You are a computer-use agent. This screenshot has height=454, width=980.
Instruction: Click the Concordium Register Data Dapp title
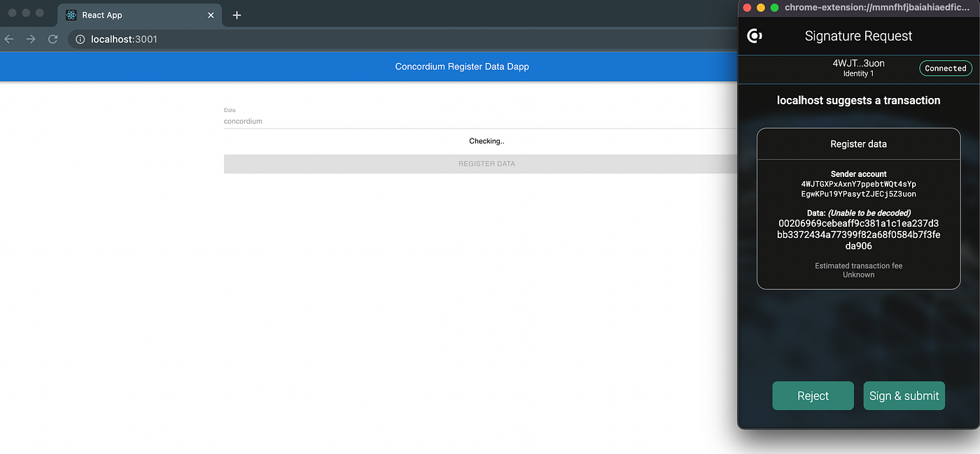462,66
